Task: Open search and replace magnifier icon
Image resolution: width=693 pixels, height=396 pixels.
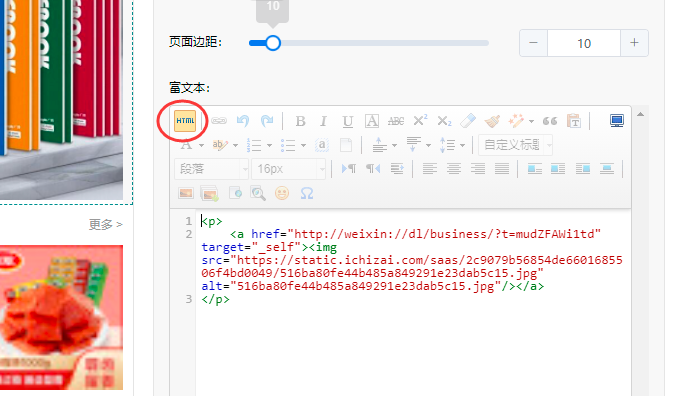Action: pos(258,194)
